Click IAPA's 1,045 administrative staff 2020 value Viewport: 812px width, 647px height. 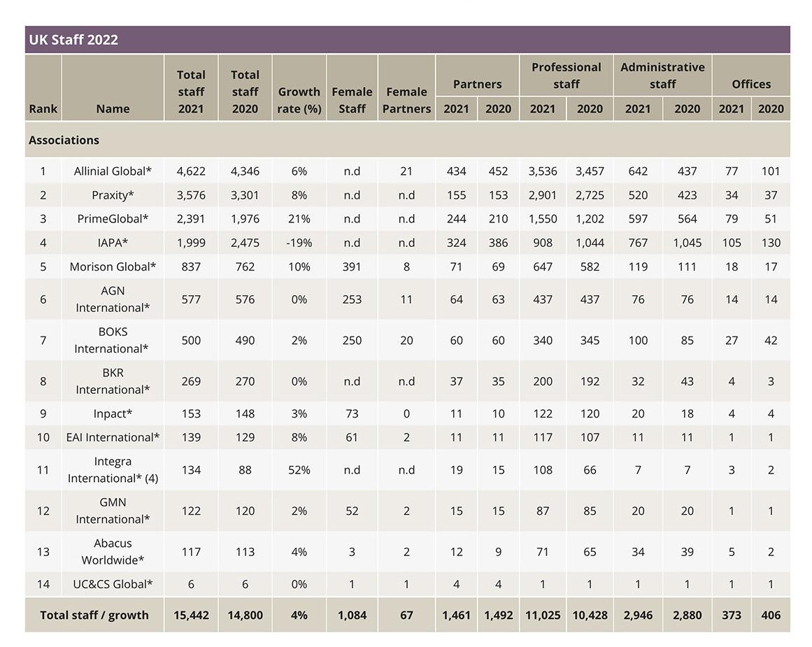point(688,243)
